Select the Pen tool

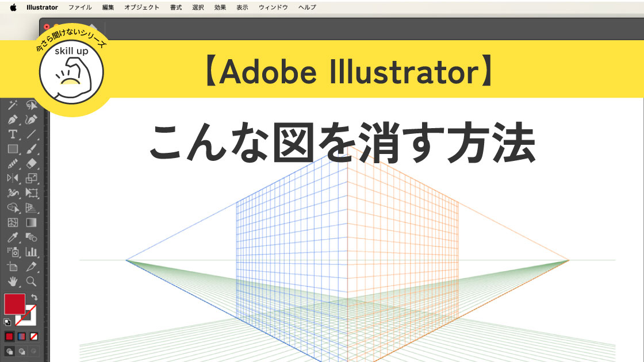(x=13, y=120)
